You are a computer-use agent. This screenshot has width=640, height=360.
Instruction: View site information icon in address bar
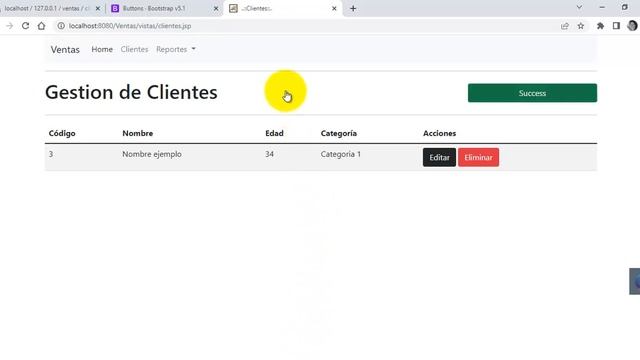click(61, 26)
